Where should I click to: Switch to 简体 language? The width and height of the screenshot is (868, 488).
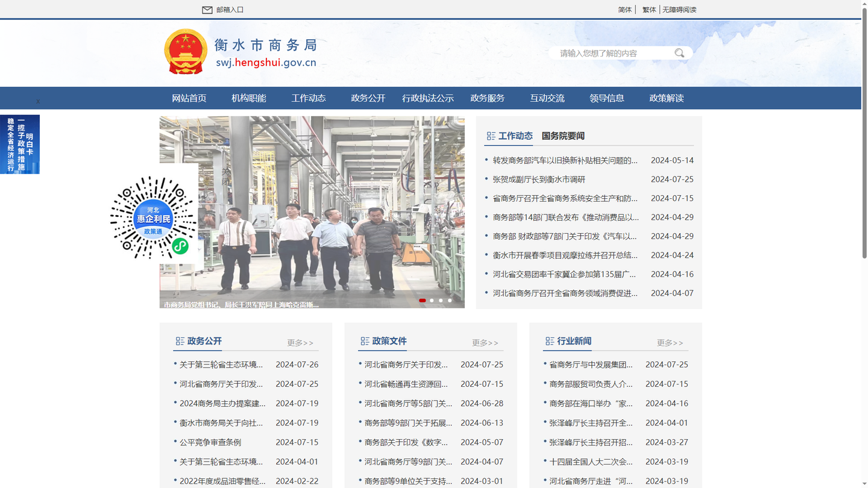click(625, 10)
